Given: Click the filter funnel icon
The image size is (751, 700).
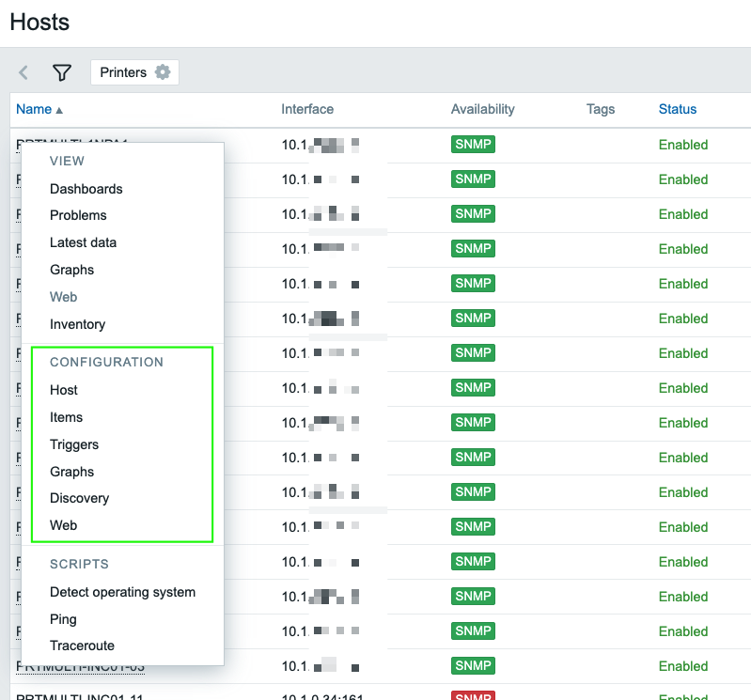Looking at the screenshot, I should point(62,72).
